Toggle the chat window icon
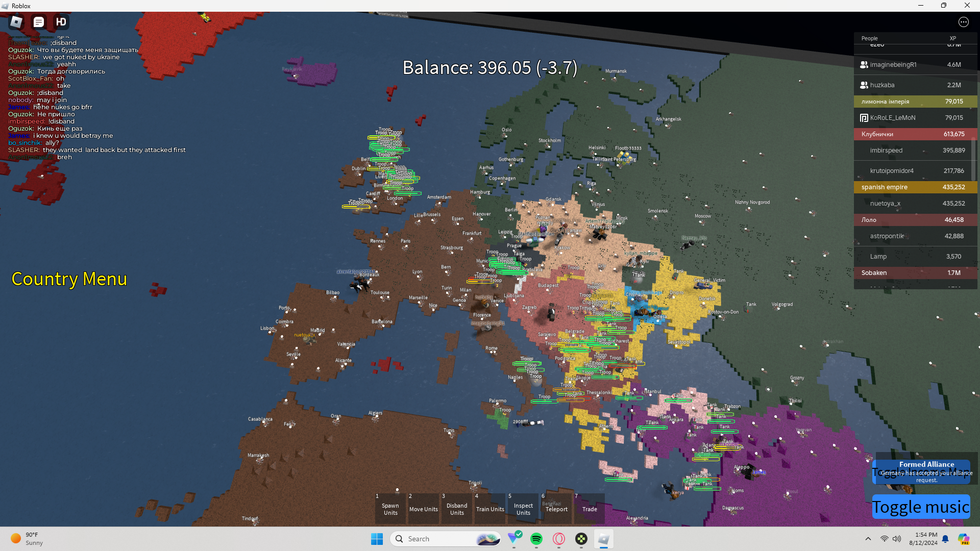The image size is (980, 551). 39,22
